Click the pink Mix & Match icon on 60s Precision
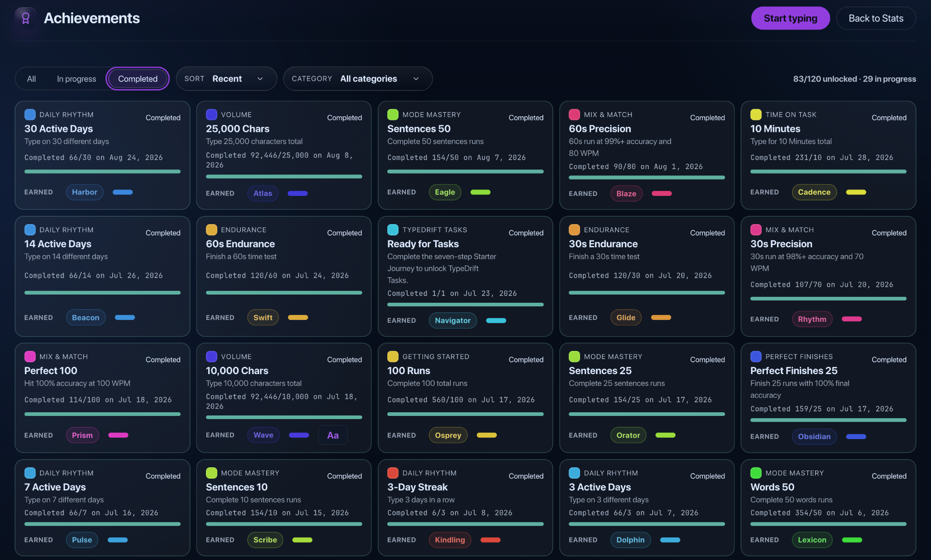 pos(574,115)
